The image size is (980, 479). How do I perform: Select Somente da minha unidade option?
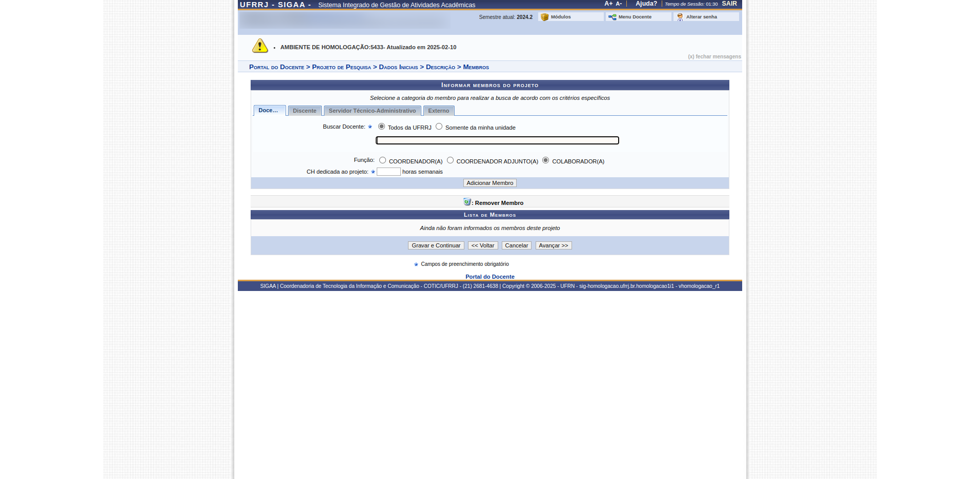click(x=439, y=127)
